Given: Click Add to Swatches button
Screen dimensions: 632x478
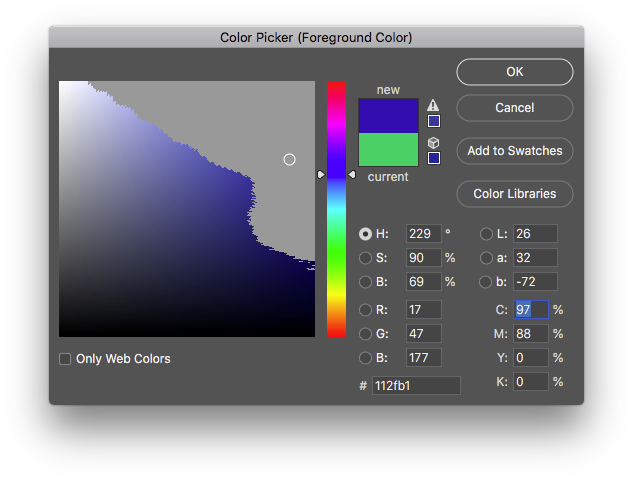Looking at the screenshot, I should point(515,151).
